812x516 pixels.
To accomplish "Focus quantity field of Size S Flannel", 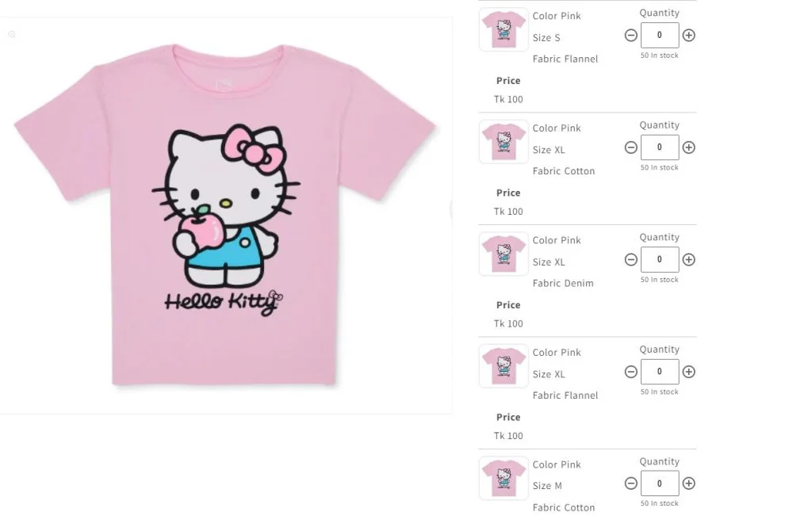I will [x=659, y=35].
